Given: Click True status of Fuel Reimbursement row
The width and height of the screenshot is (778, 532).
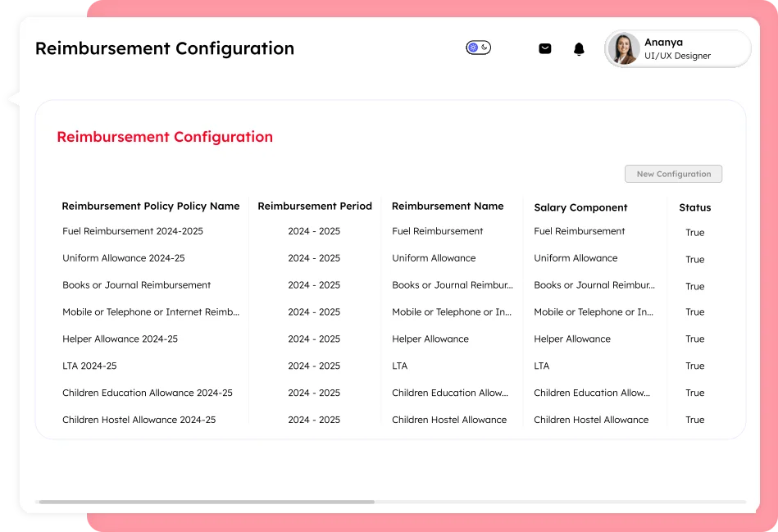Looking at the screenshot, I should click(694, 233).
